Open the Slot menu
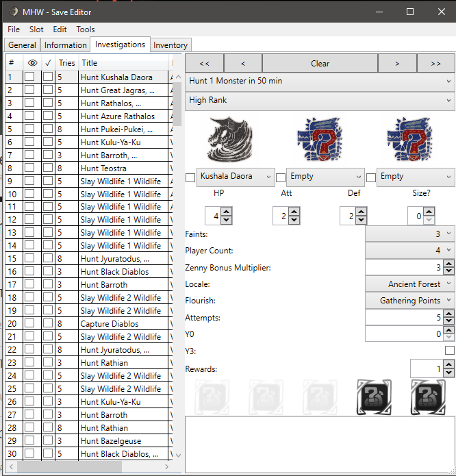Viewport: 456px width, 476px height. click(x=36, y=29)
